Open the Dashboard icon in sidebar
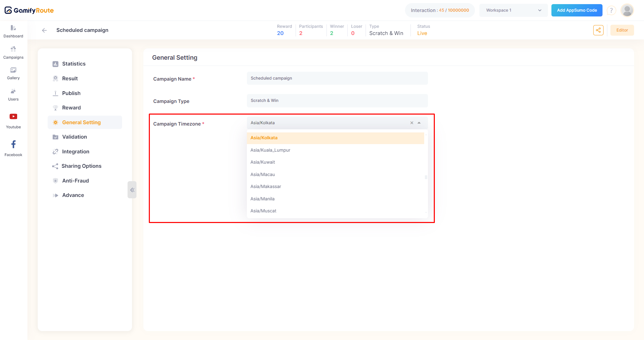Screen dimensions: 644x340 (x=13, y=28)
